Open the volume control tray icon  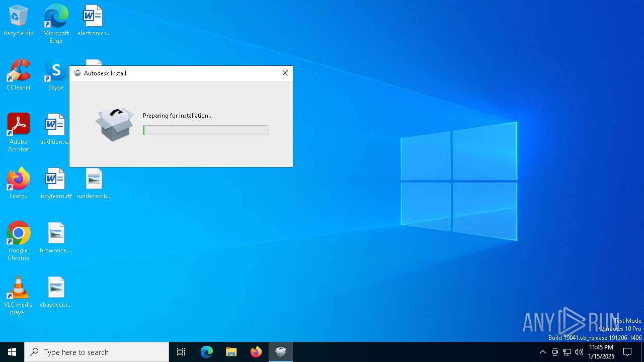tap(579, 352)
